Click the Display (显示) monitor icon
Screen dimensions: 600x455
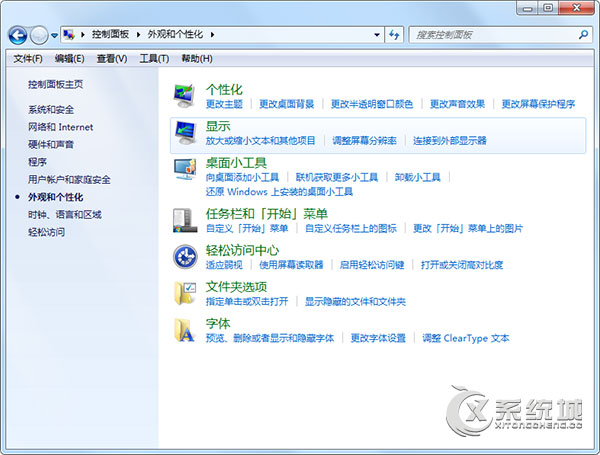[x=185, y=132]
